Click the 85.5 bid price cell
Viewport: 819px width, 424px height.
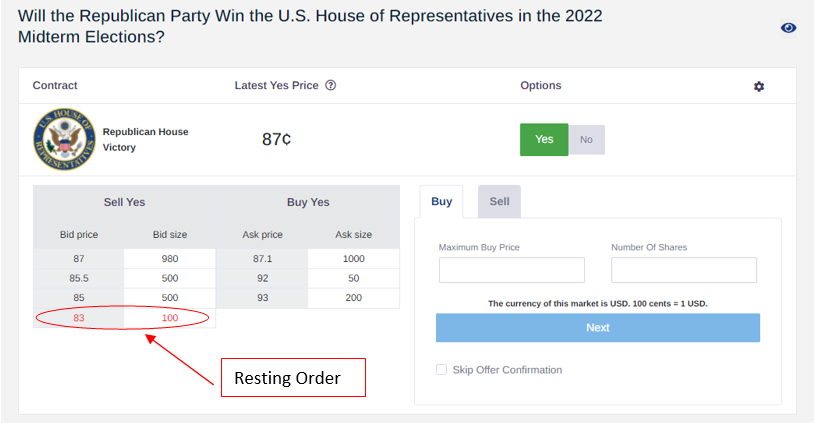click(x=79, y=278)
